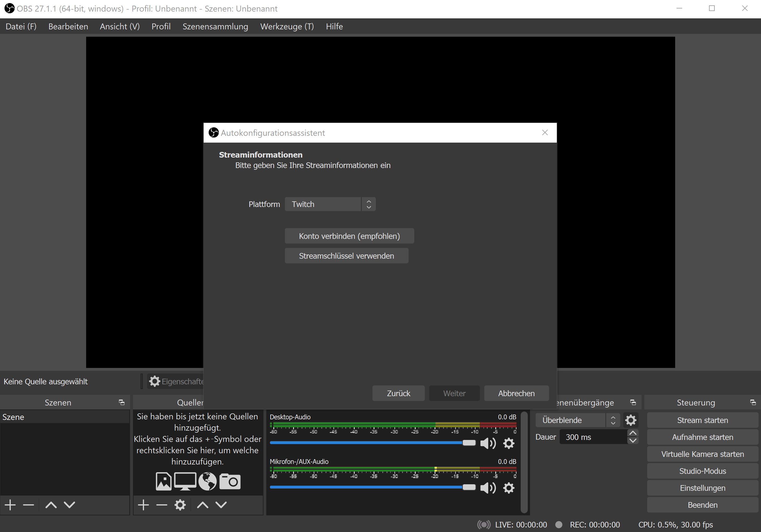Open the Datei menu

[x=22, y=27]
